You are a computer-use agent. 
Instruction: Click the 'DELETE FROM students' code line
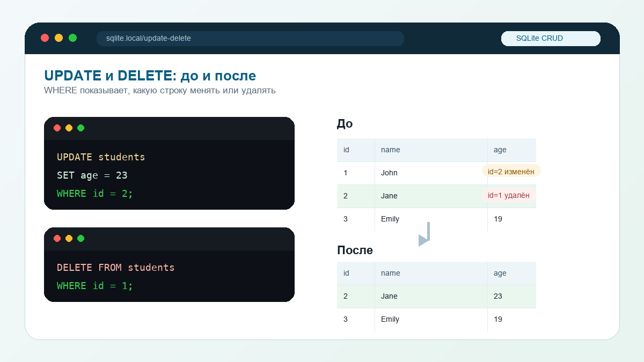point(116,268)
